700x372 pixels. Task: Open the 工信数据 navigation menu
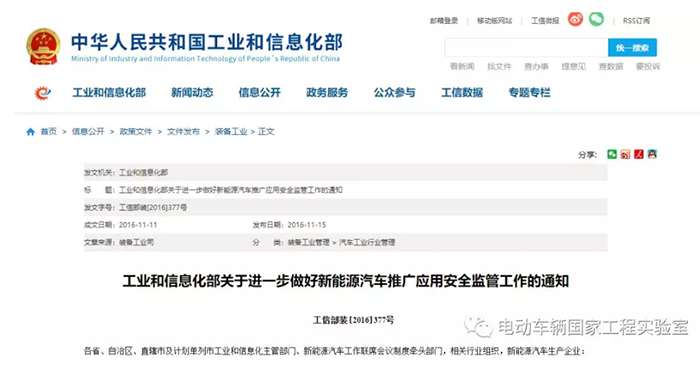tap(462, 92)
